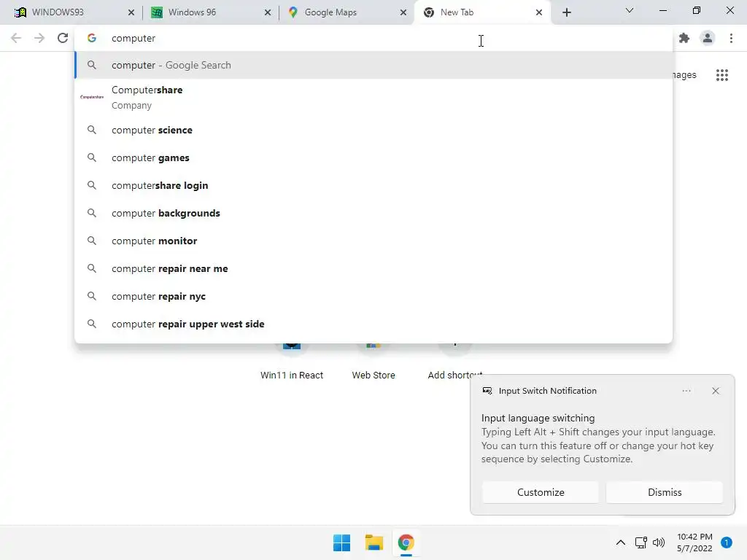Reload the page with the refresh icon
The width and height of the screenshot is (747, 560).
tap(63, 38)
